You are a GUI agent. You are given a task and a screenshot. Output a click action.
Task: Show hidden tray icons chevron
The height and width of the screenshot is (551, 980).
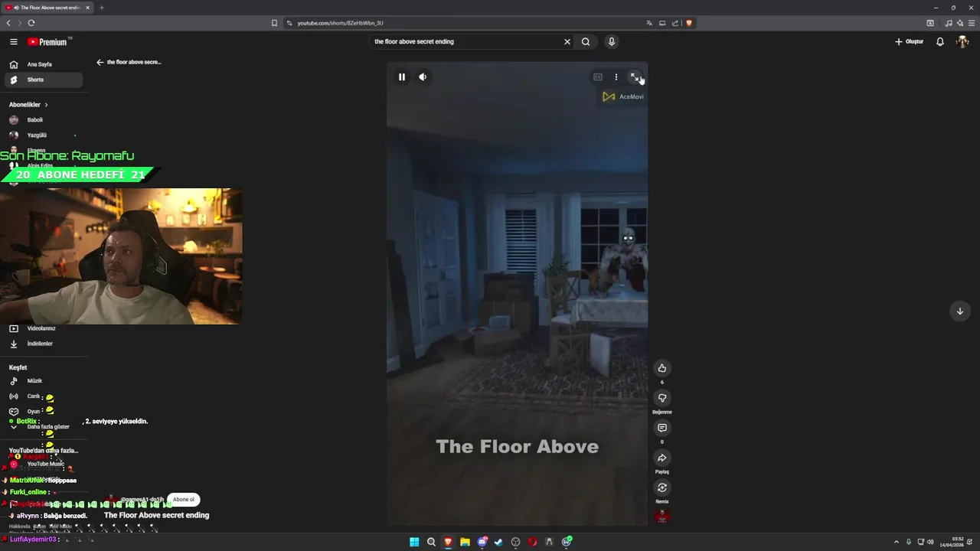click(897, 542)
